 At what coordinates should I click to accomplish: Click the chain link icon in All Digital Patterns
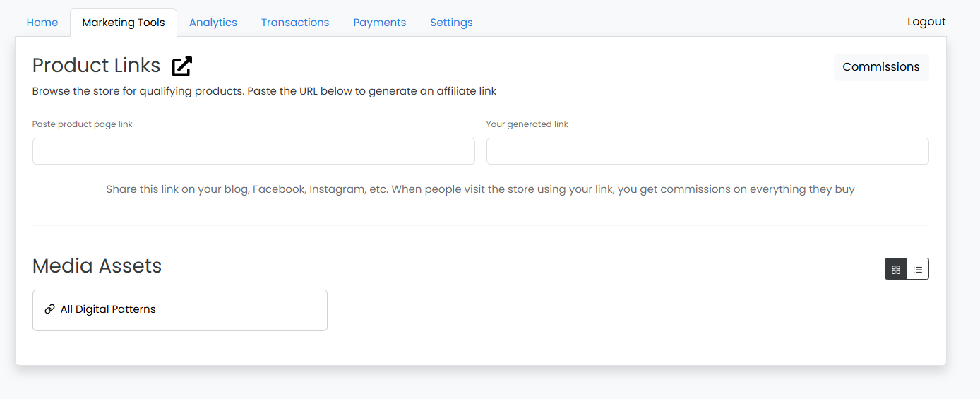(x=49, y=309)
